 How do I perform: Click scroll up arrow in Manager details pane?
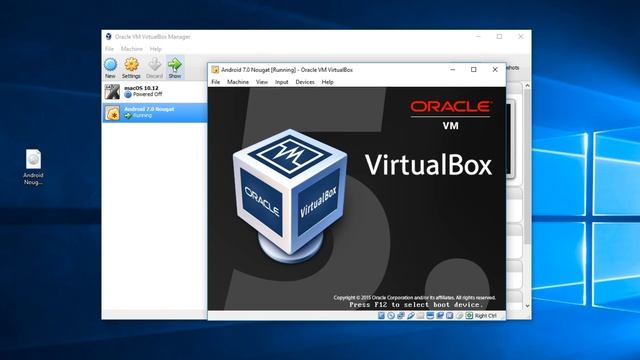point(527,86)
